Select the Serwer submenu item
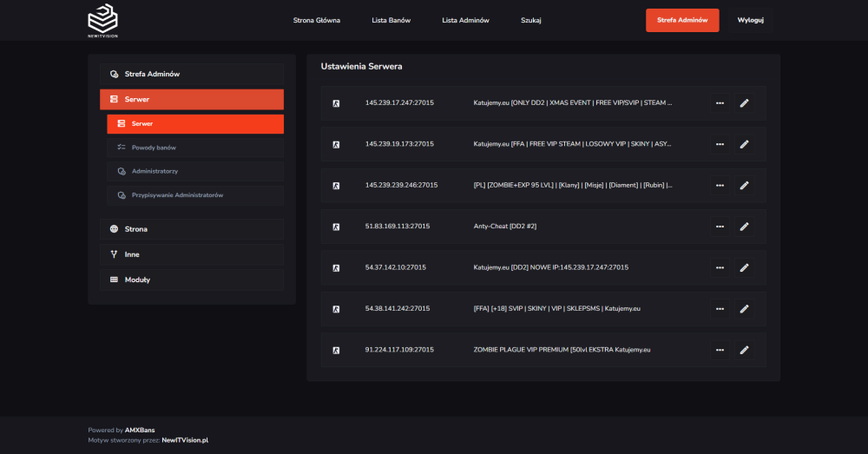The height and width of the screenshot is (454, 868). (x=195, y=124)
